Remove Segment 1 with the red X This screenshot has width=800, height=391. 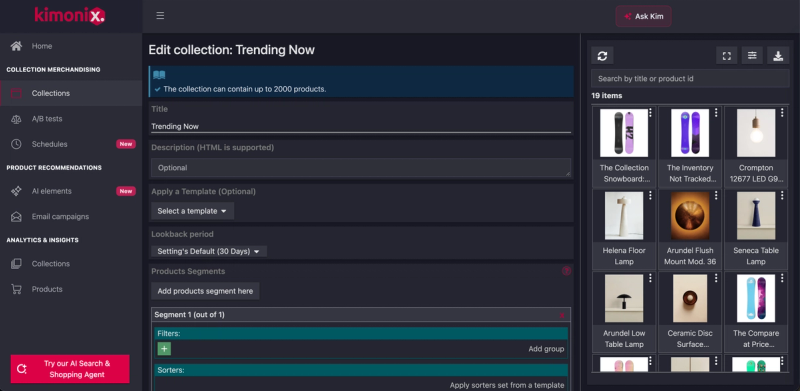pos(562,315)
